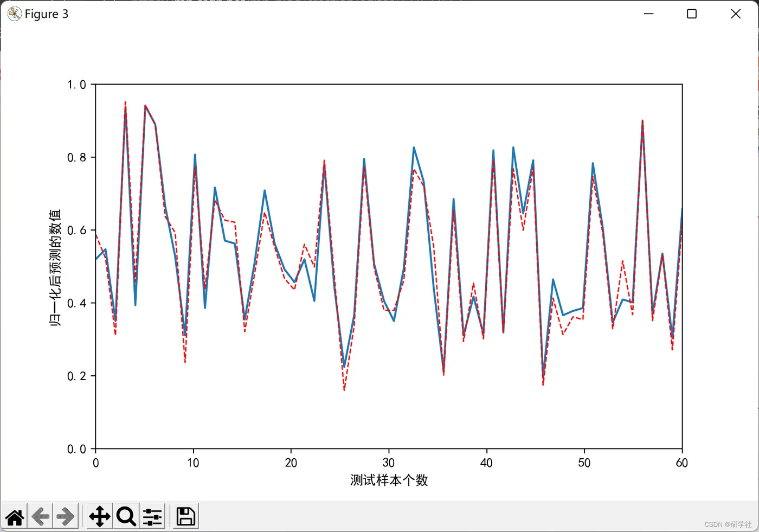
Task: Activate the Pan axes tool
Action: [100, 516]
